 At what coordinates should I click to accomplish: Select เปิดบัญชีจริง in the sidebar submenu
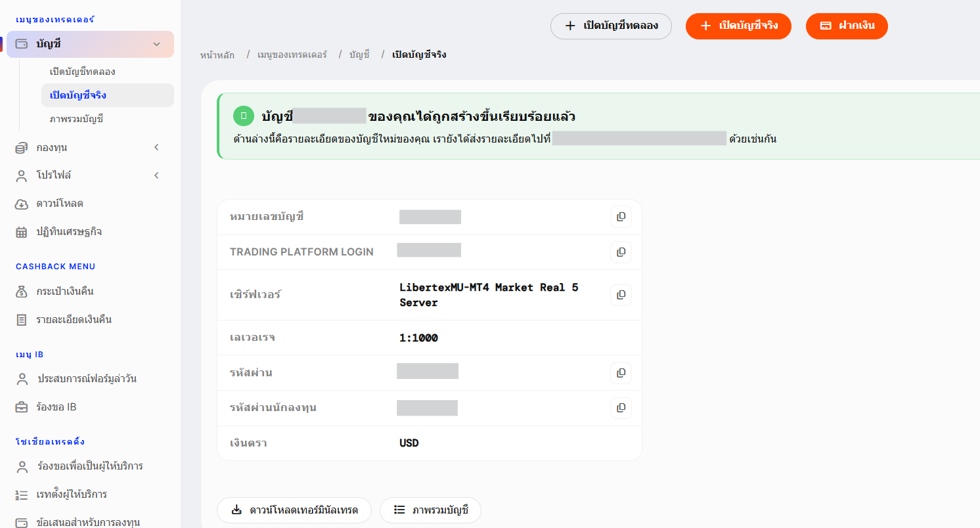108,95
